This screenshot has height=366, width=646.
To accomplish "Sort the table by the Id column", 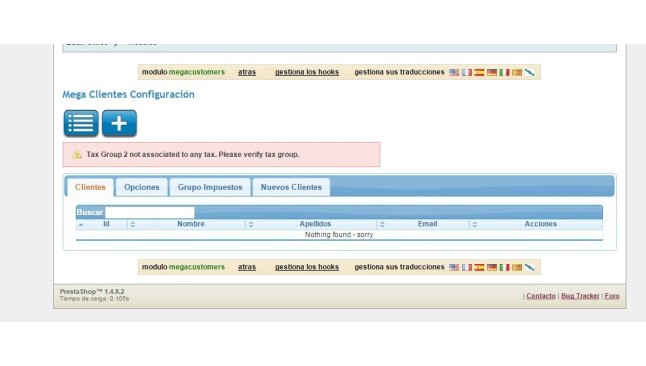I will [102, 224].
